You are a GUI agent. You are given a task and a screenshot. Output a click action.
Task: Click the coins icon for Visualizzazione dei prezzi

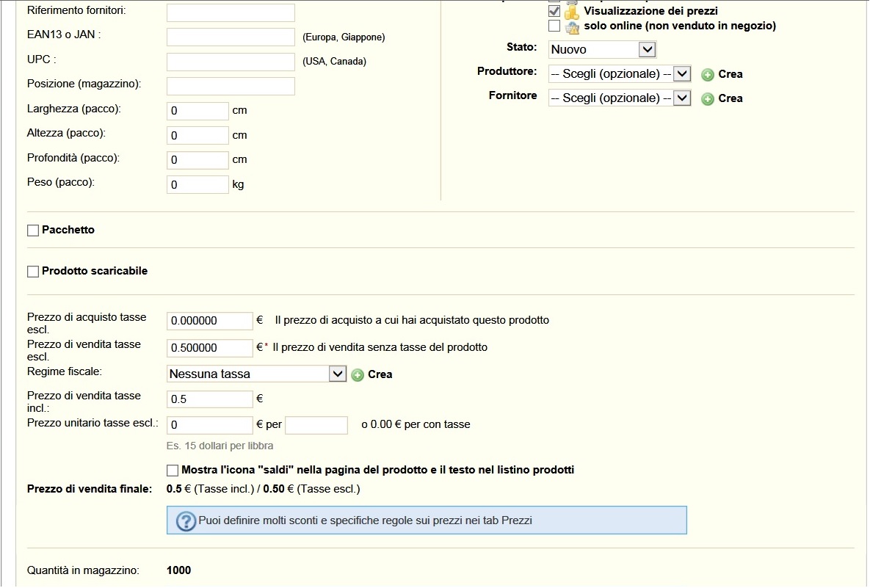click(572, 12)
